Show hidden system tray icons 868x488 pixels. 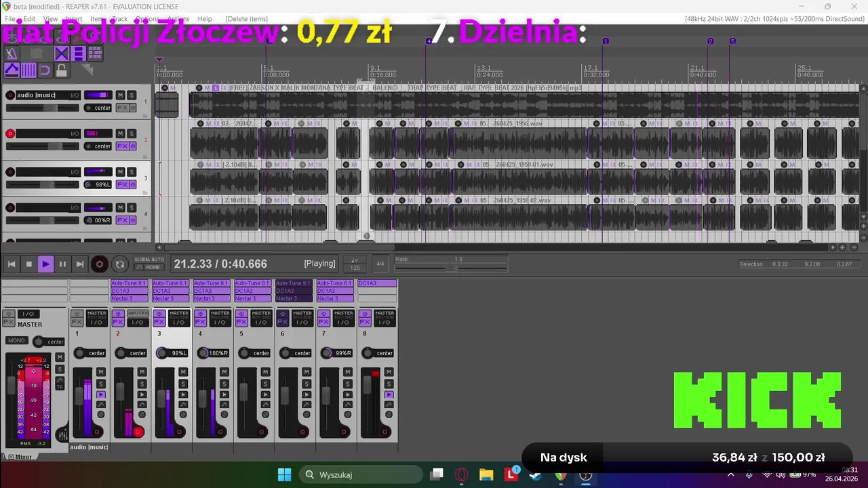coord(731,474)
